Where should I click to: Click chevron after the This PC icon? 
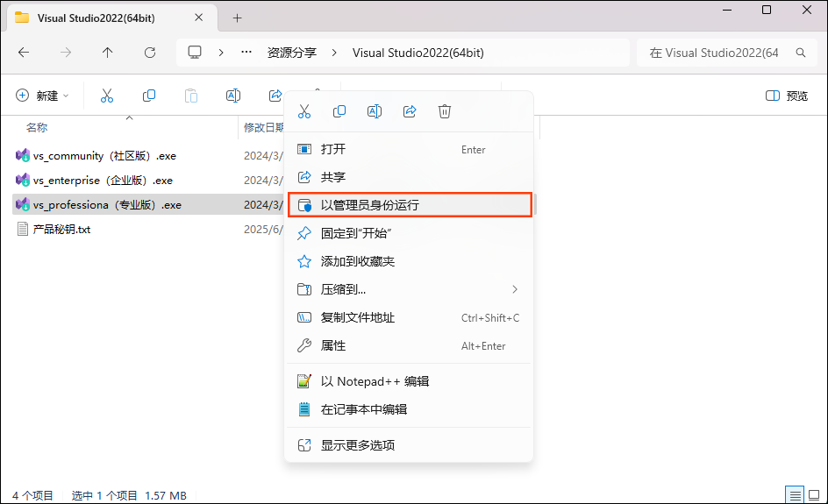(221, 53)
